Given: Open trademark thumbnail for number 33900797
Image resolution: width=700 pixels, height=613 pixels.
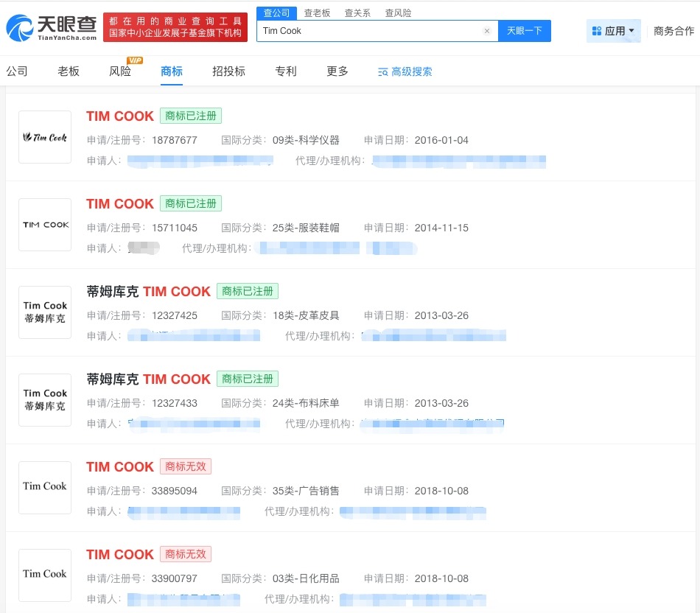Looking at the screenshot, I should 45,575.
